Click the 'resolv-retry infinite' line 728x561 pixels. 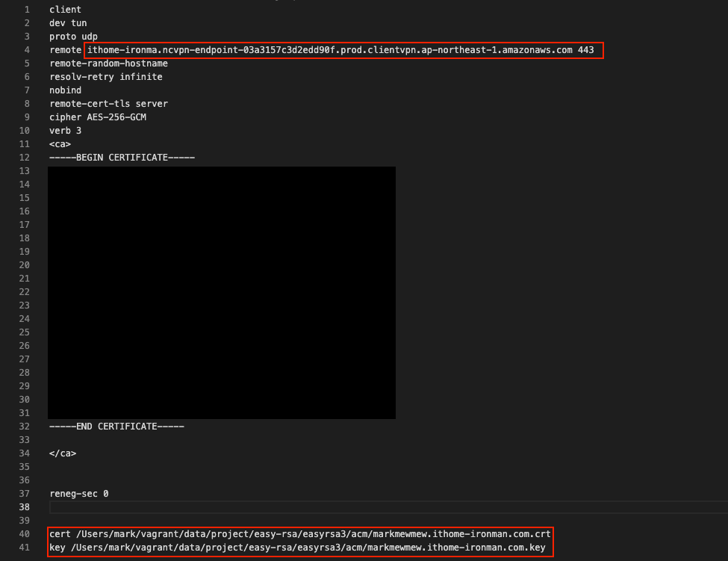106,77
